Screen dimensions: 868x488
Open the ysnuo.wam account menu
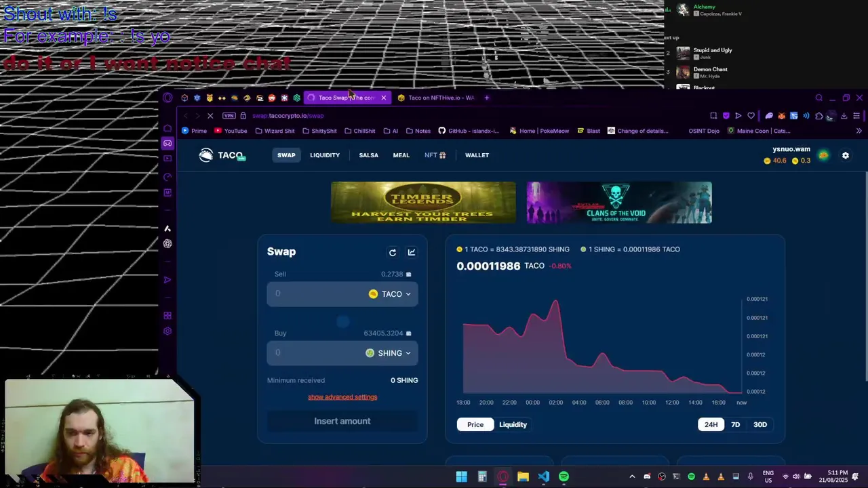(x=791, y=149)
